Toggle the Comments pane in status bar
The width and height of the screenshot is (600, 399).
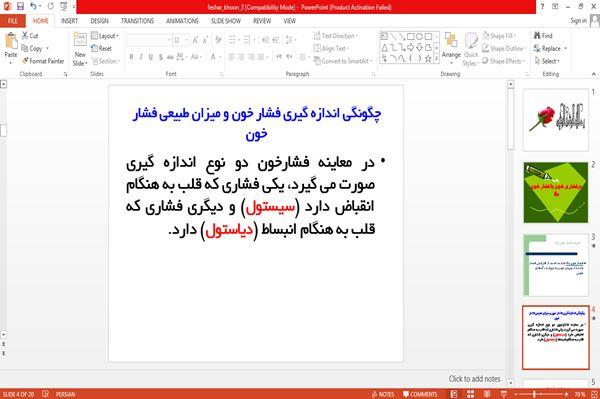click(420, 394)
